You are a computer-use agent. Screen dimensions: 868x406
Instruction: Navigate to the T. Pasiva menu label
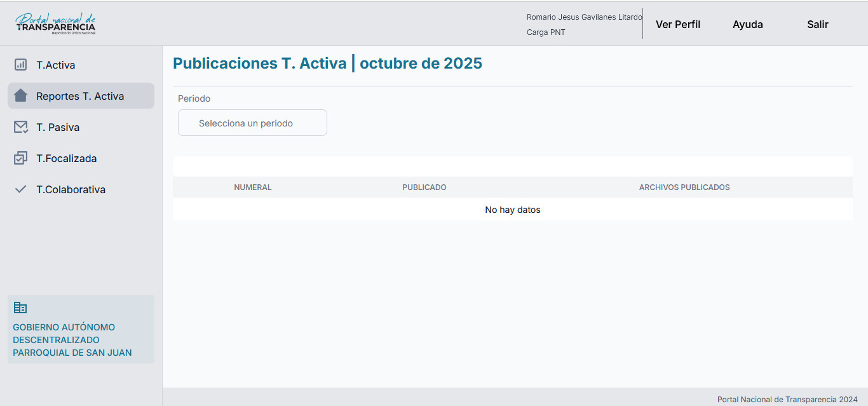pos(58,127)
